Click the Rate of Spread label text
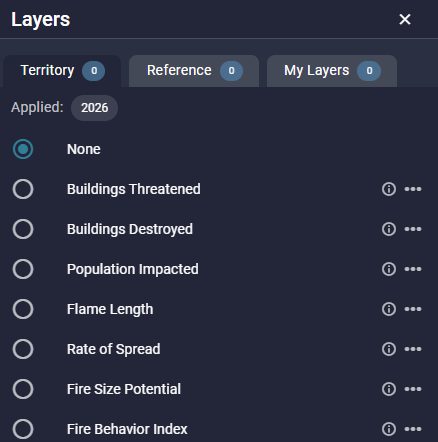Viewport: 438px width, 442px height. pos(114,349)
